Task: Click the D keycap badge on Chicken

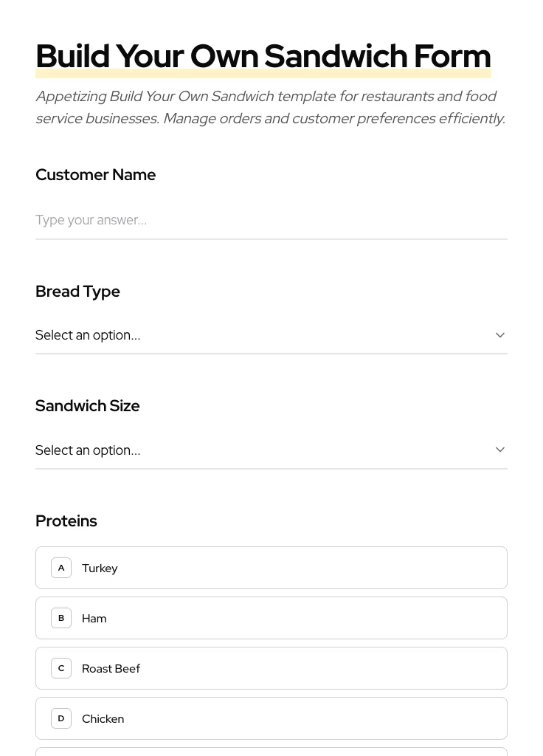Action: coord(61,718)
